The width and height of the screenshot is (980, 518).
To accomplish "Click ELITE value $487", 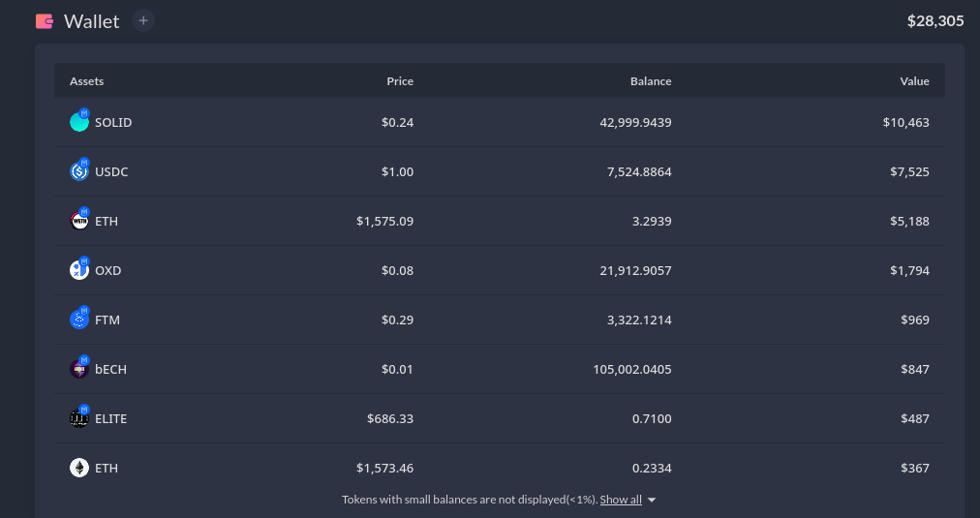I will [x=915, y=418].
